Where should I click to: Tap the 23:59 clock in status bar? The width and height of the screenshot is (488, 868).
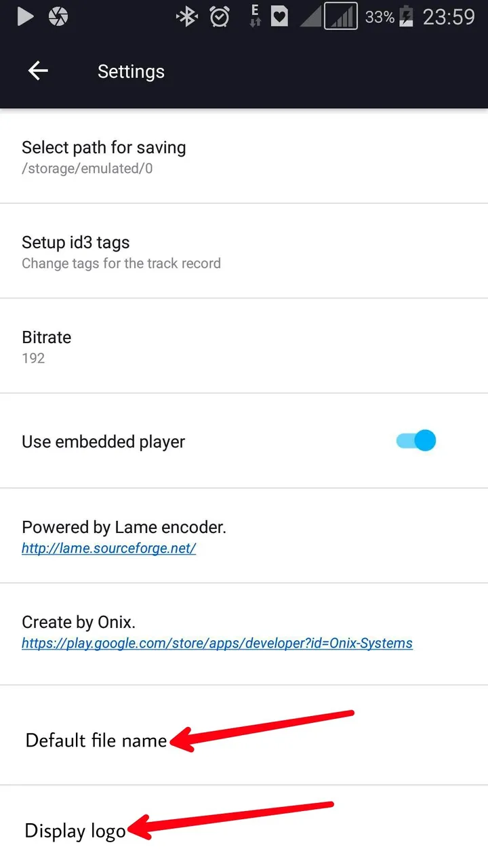pos(449,17)
